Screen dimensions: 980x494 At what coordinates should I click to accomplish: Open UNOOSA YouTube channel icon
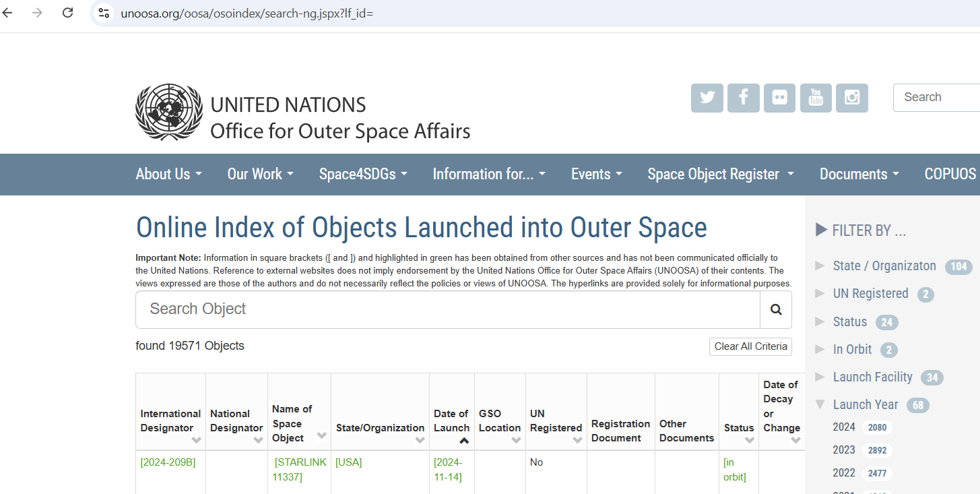[x=816, y=98]
